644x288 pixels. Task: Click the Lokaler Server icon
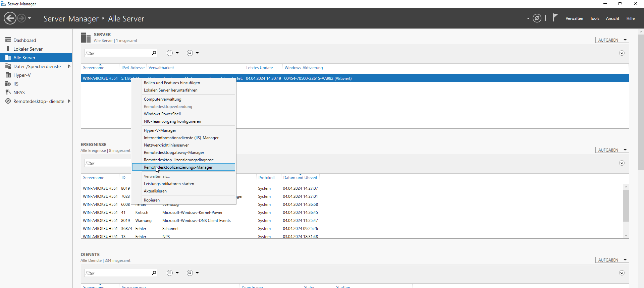tap(8, 49)
